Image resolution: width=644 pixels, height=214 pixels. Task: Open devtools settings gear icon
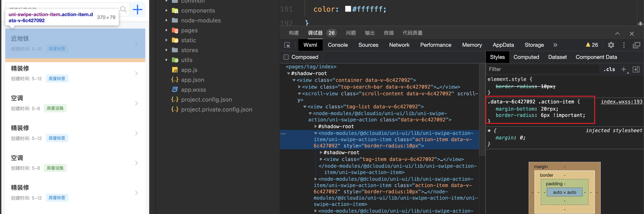(611, 45)
